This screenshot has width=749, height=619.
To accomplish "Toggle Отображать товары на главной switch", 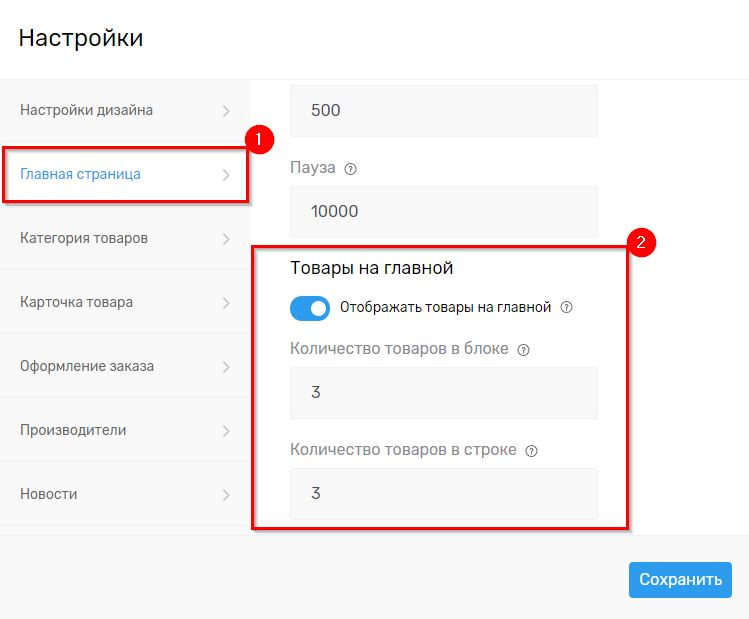I will coord(310,308).
